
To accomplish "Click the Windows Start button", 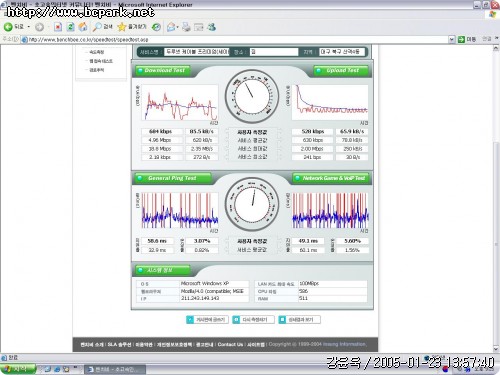I will (x=18, y=369).
